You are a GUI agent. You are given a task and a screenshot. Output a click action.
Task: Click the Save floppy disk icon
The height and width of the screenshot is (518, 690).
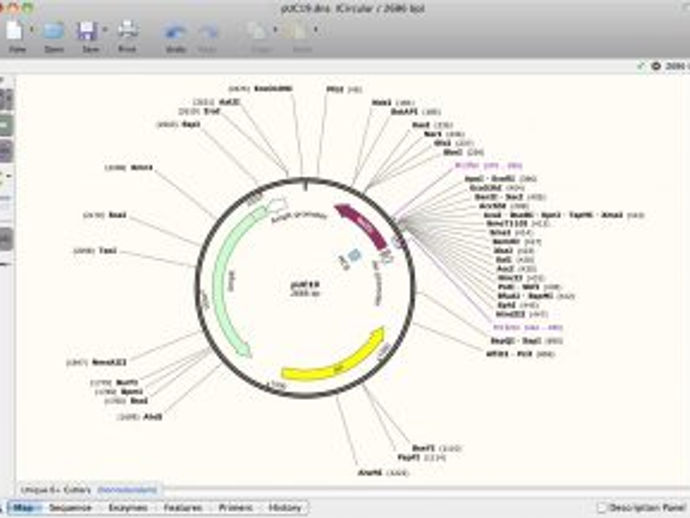[87, 31]
